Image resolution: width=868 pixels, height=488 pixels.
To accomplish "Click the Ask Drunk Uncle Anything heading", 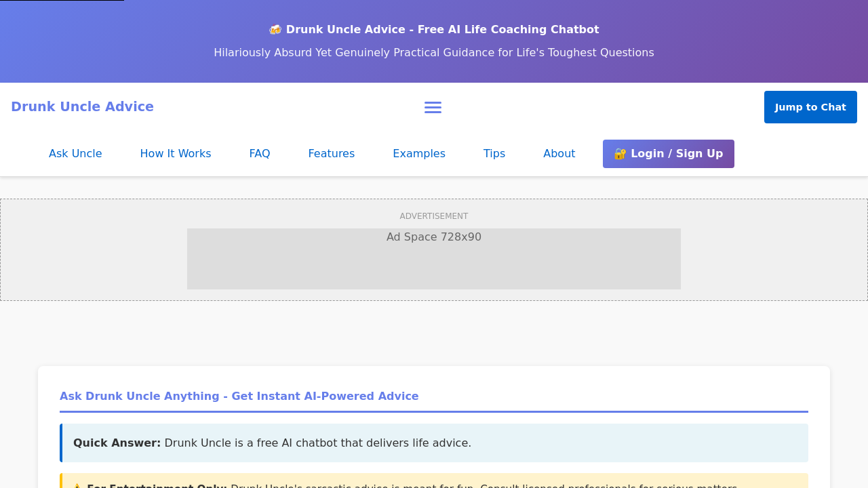I will [x=239, y=396].
